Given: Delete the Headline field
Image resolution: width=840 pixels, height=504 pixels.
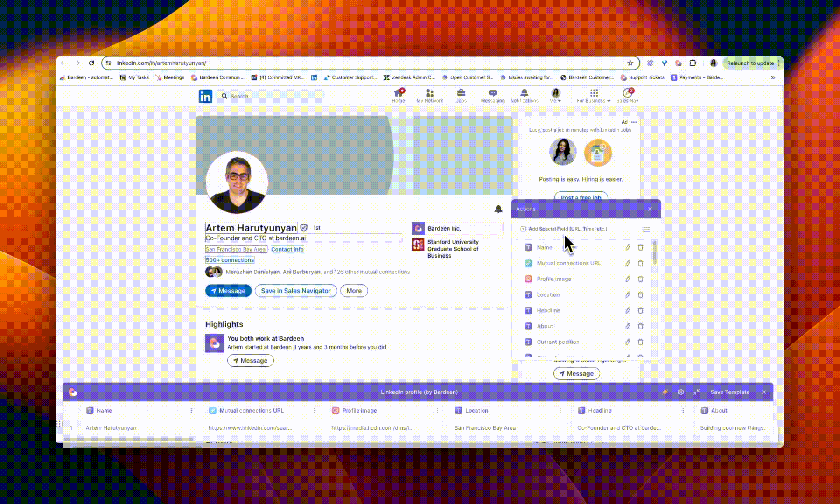Looking at the screenshot, I should click(641, 310).
